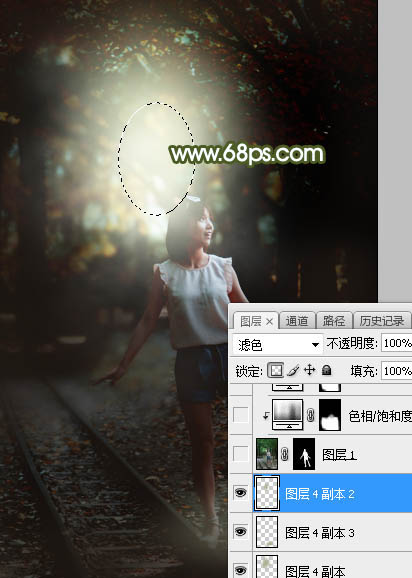Click the 不透明度 opacity value field

pos(397,343)
